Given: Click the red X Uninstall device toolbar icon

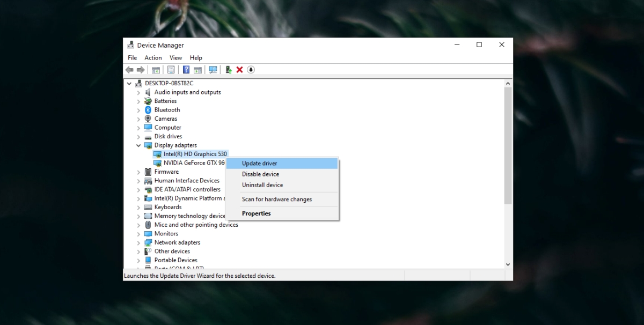Looking at the screenshot, I should (239, 70).
